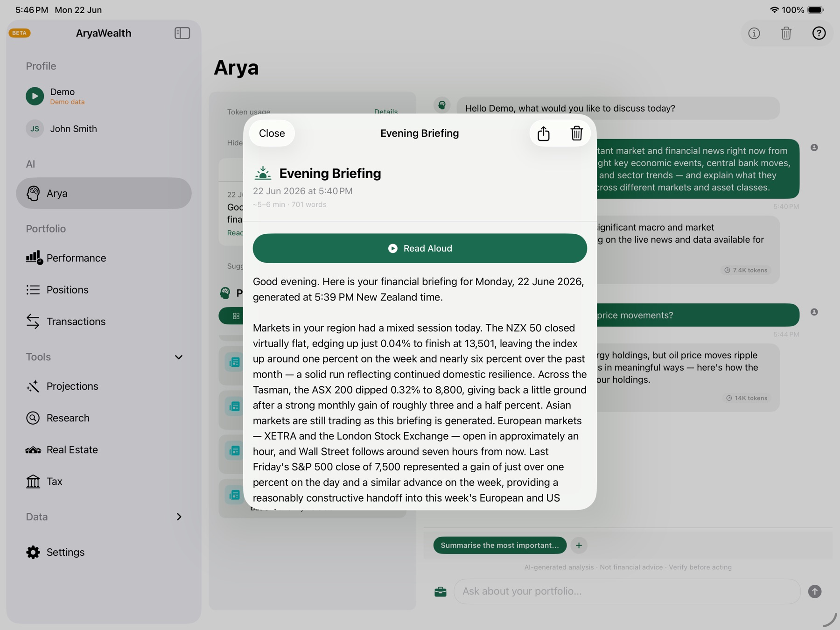Start Read Aloud playback
Viewport: 840px width, 630px height.
pyautogui.click(x=420, y=248)
